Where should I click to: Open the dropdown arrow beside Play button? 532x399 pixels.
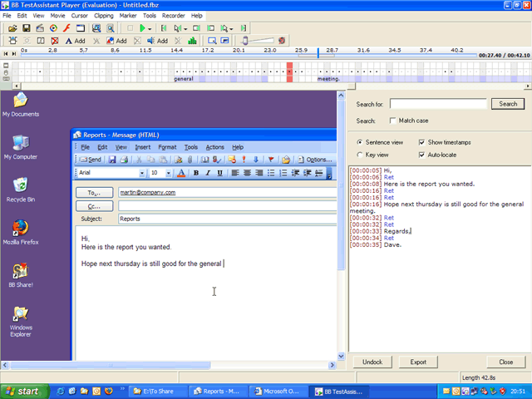coord(150,28)
